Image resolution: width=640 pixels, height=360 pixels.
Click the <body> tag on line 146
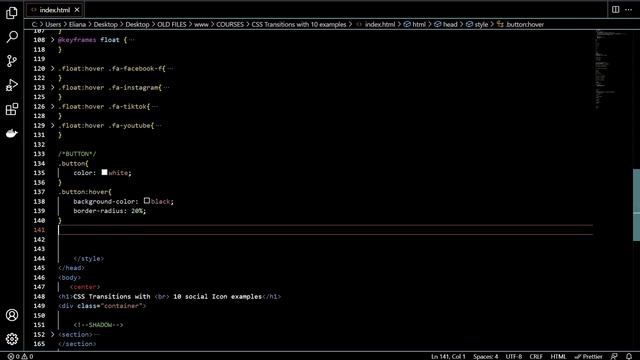click(69, 278)
